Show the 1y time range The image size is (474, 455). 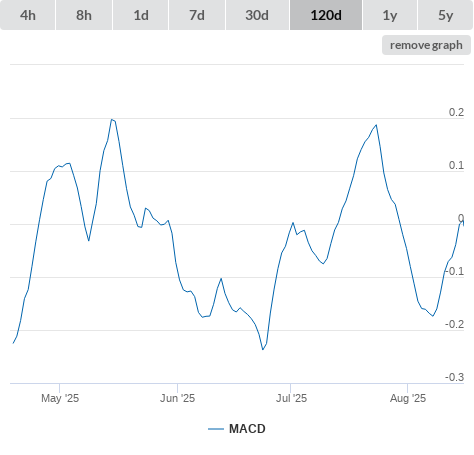[x=390, y=15]
